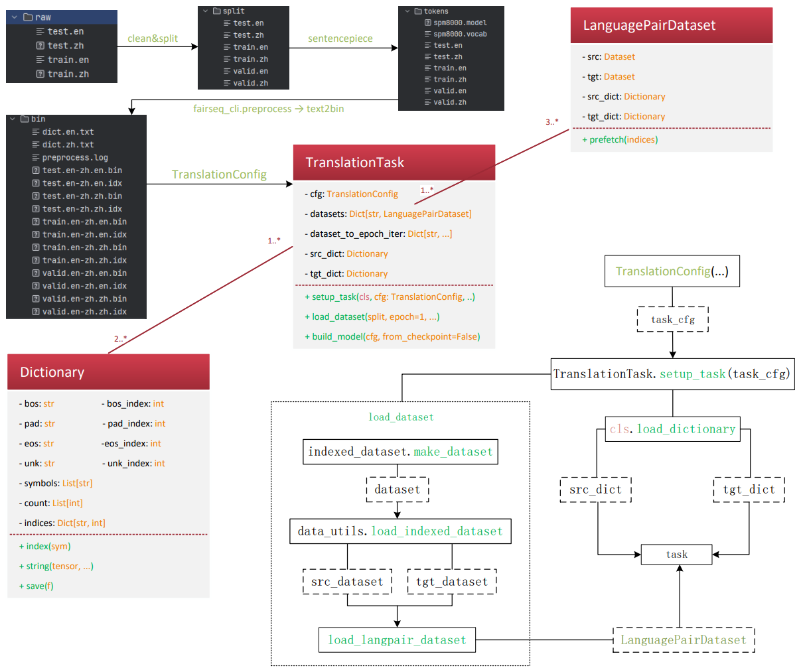Collapse the raw folder chevron
801x672 pixels.
[x=15, y=17]
